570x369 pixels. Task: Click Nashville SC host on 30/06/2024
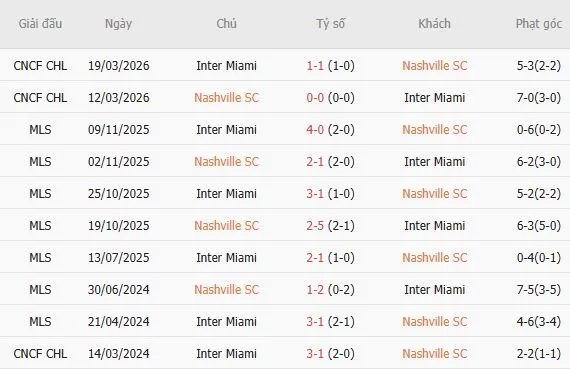pos(226,290)
